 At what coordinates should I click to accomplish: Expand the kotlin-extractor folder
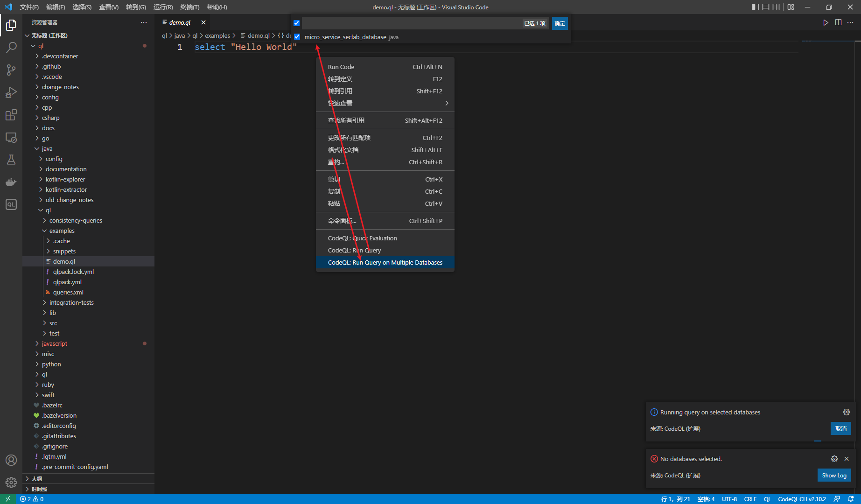tap(66, 189)
